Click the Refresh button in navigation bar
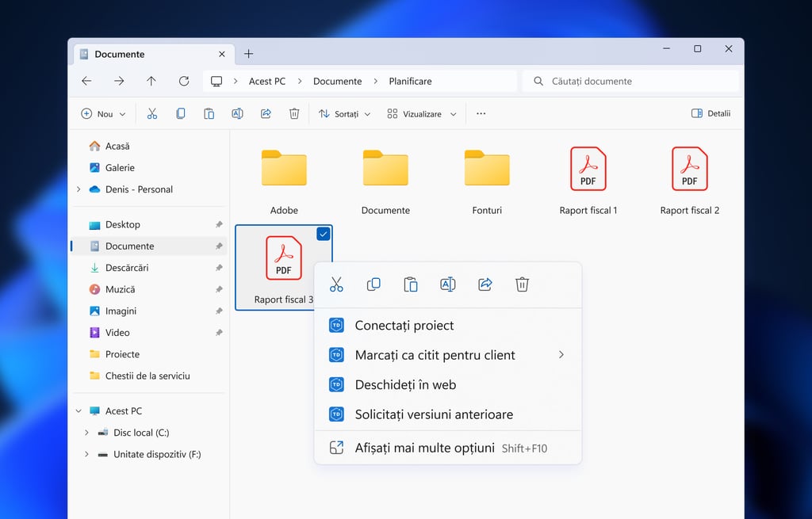Image resolution: width=812 pixels, height=519 pixels. click(x=184, y=81)
